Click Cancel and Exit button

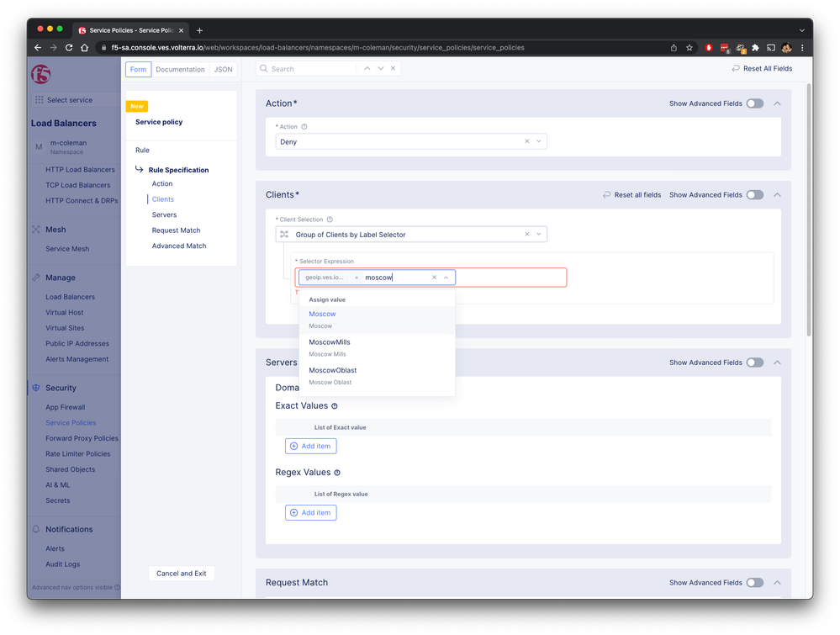(182, 574)
